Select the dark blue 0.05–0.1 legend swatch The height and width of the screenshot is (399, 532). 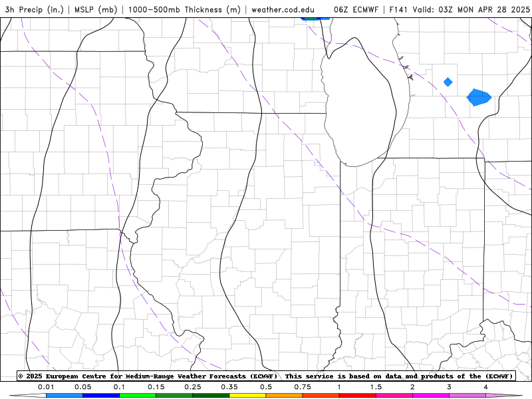tap(101, 396)
